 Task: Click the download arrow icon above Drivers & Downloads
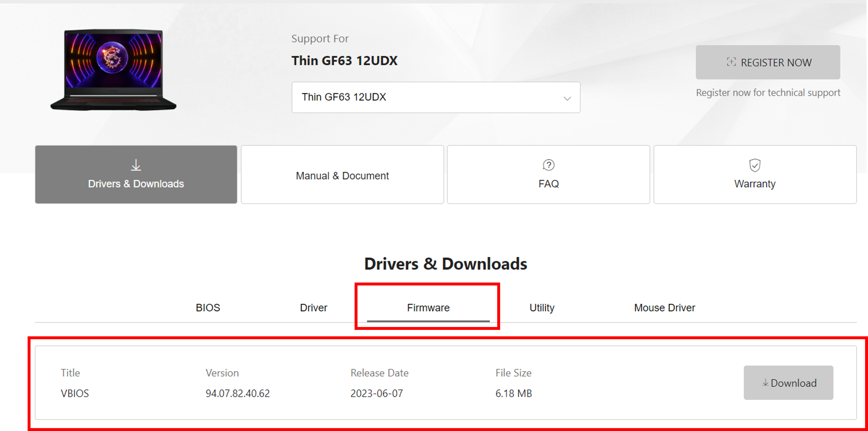[136, 165]
